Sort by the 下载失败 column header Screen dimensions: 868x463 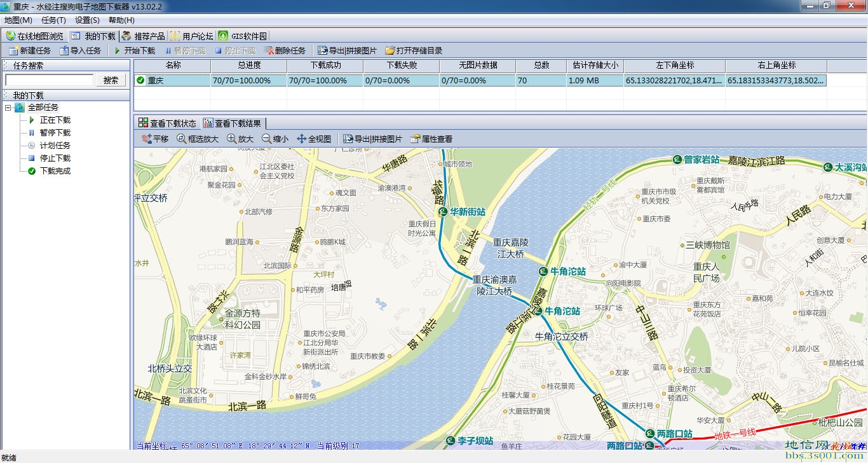[x=402, y=65]
